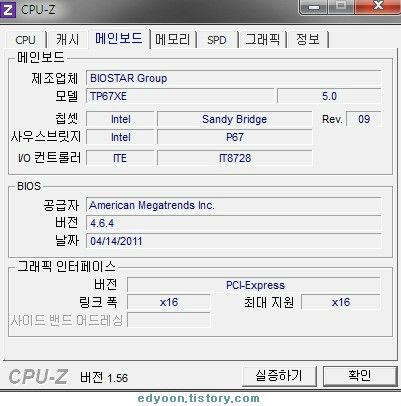Open the 메모리 tab
Image resolution: width=401 pixels, height=406 pixels.
pyautogui.click(x=173, y=40)
